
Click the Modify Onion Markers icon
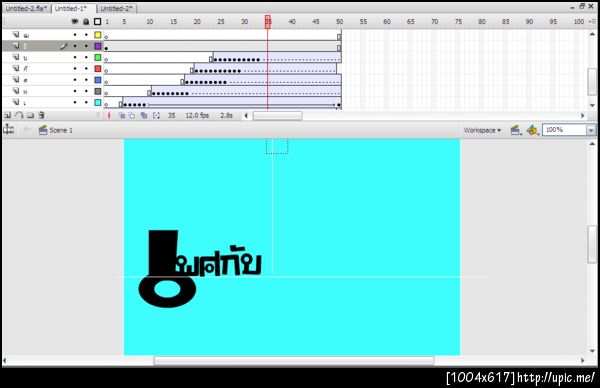point(156,115)
